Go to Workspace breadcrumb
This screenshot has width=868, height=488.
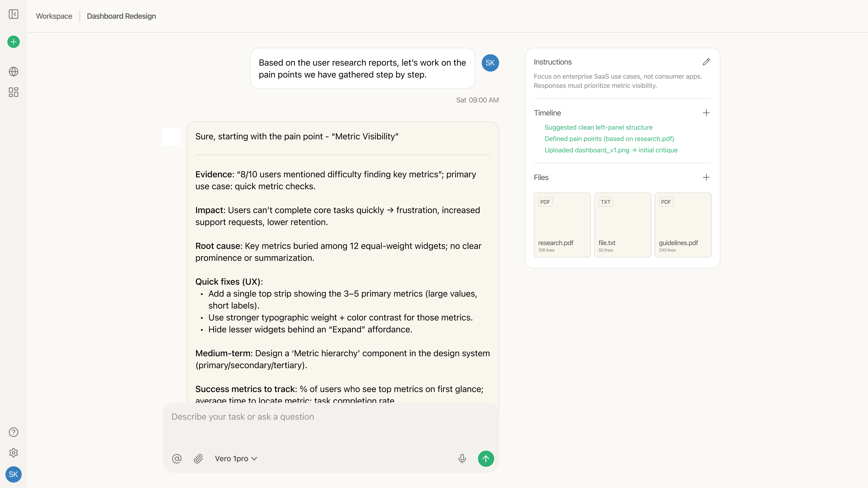pyautogui.click(x=54, y=16)
